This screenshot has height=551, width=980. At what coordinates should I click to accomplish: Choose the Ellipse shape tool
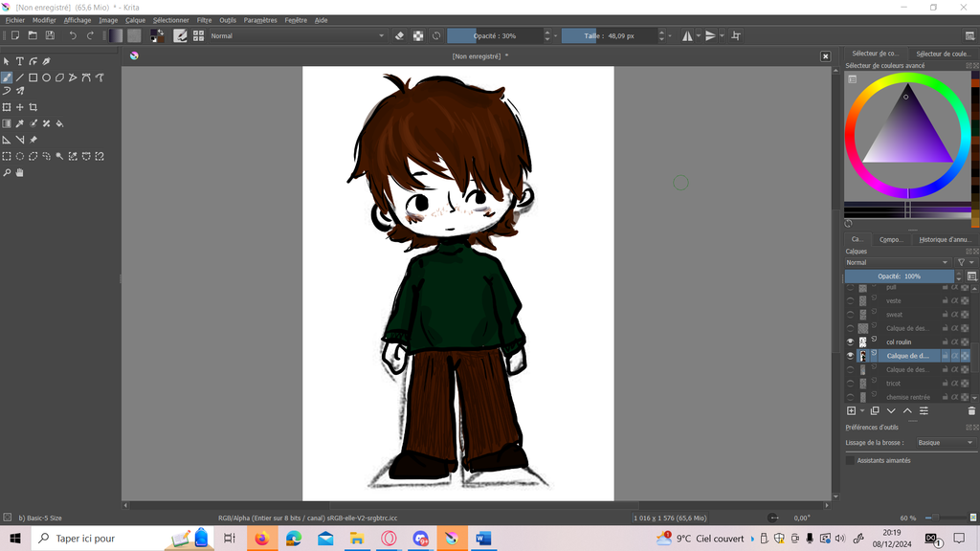click(x=46, y=77)
